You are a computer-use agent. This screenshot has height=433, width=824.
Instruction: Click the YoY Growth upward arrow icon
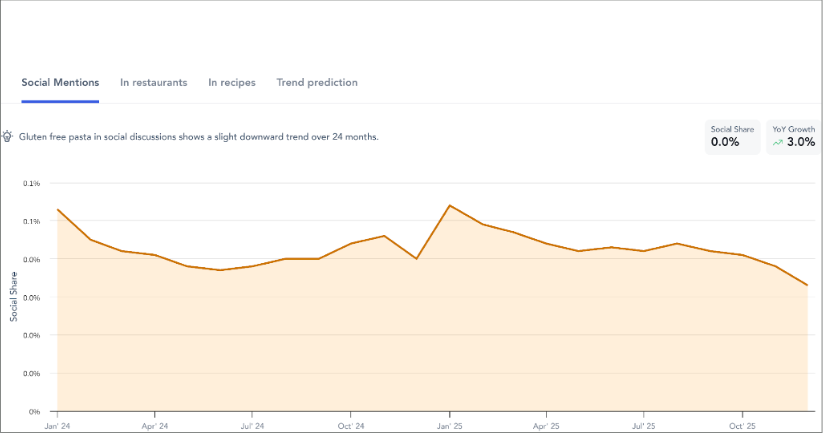point(777,143)
